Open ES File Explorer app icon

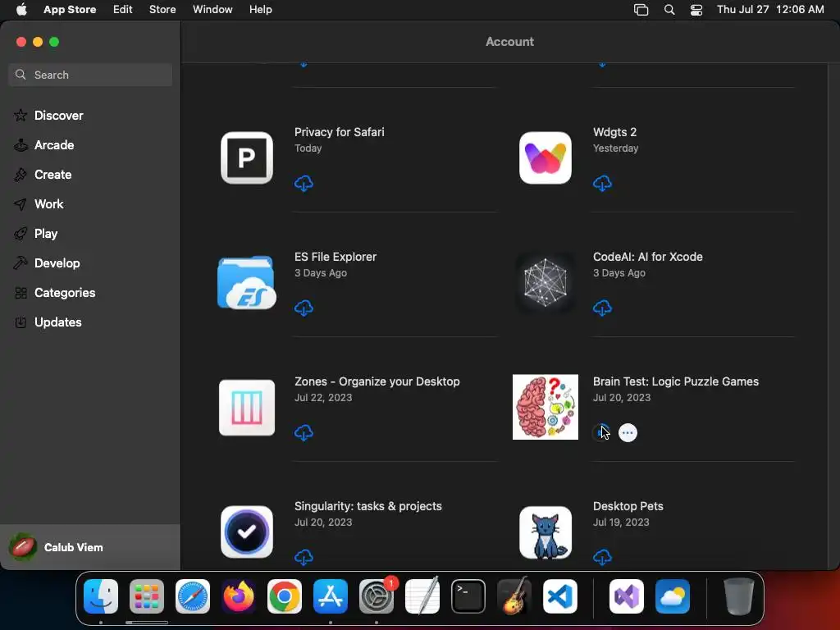pos(247,283)
